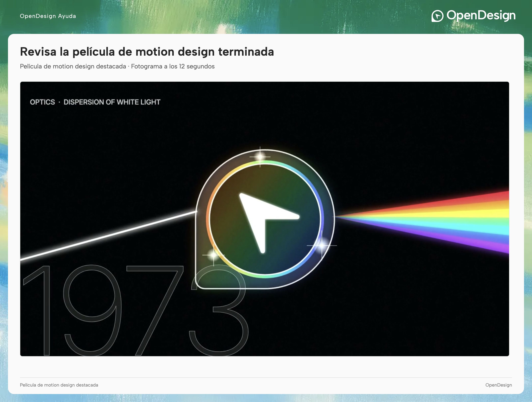Open the OpenDesign Ayuda header link

48,16
